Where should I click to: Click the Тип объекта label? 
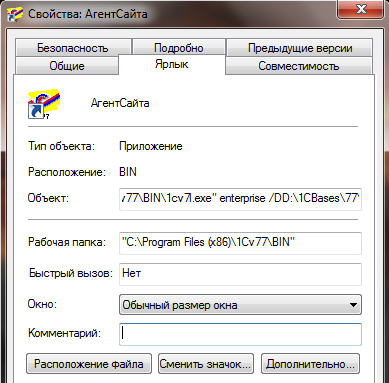pos(61,146)
